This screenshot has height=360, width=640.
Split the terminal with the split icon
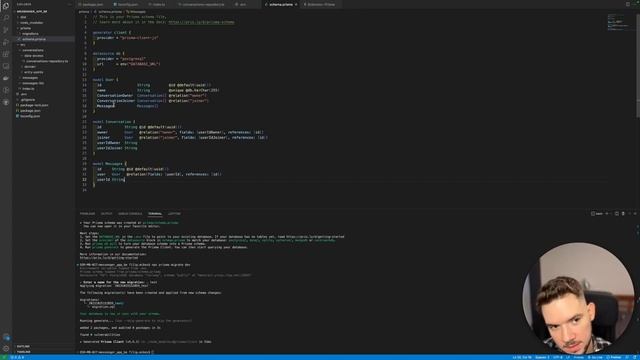(x=617, y=213)
